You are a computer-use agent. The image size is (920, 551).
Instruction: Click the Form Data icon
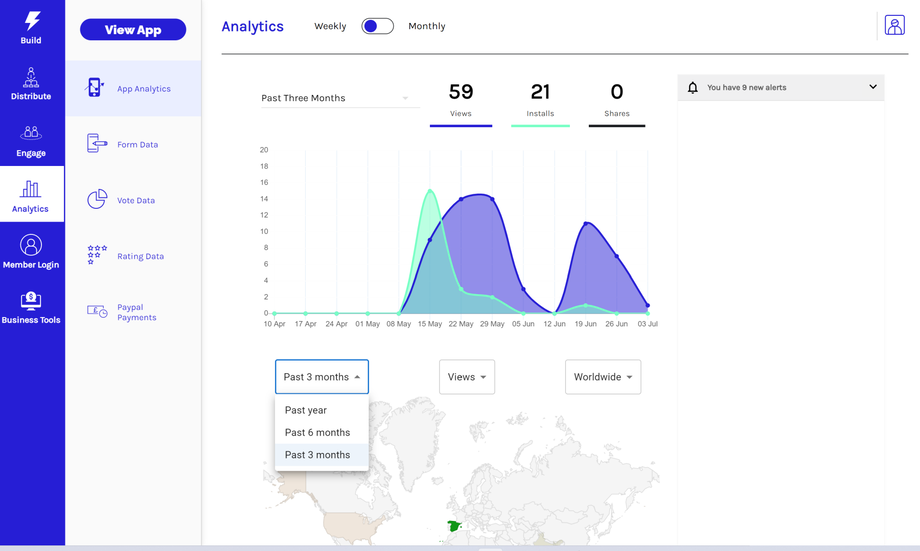[97, 144]
